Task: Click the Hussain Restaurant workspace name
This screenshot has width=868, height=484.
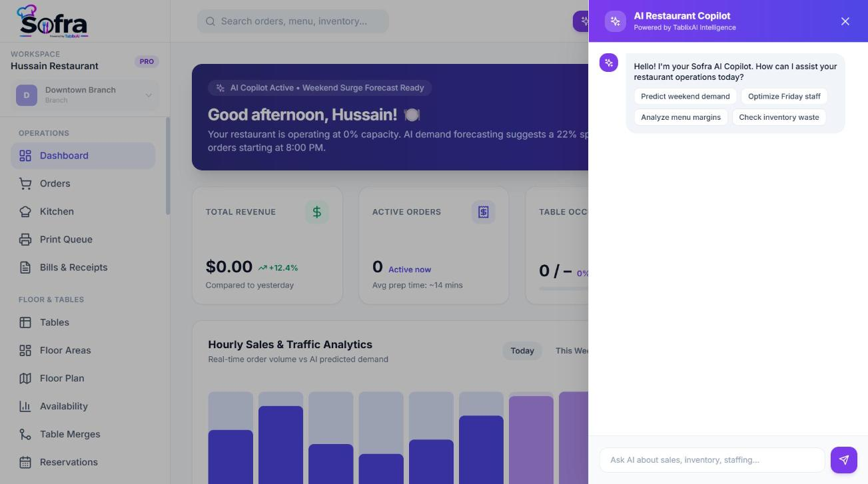Action: pos(55,66)
